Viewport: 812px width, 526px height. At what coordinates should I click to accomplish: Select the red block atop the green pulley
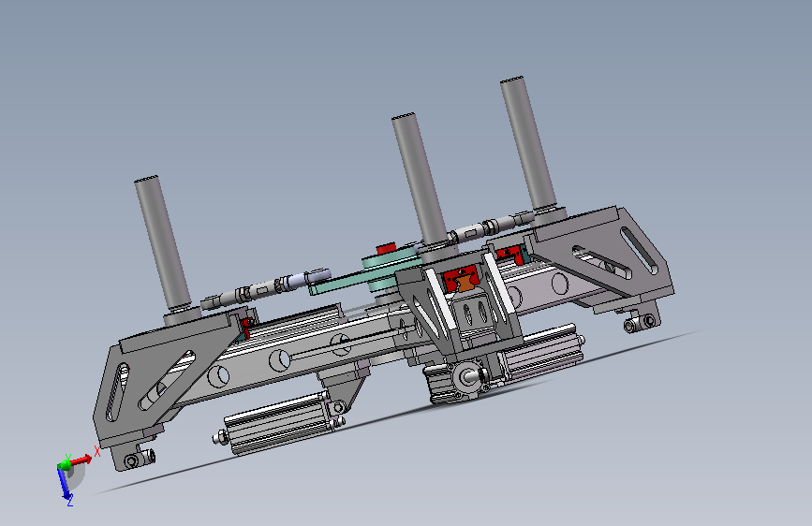click(x=386, y=249)
